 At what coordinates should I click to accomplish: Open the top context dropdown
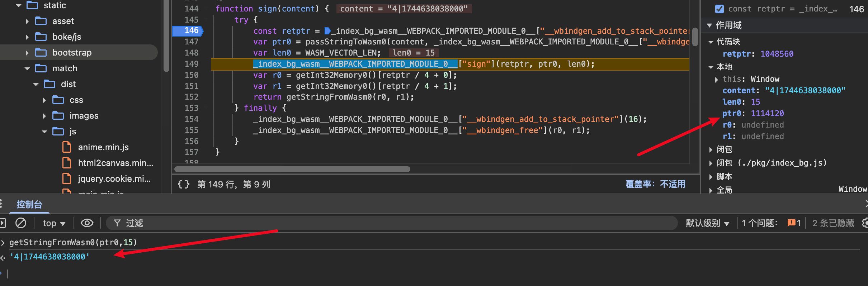click(54, 223)
